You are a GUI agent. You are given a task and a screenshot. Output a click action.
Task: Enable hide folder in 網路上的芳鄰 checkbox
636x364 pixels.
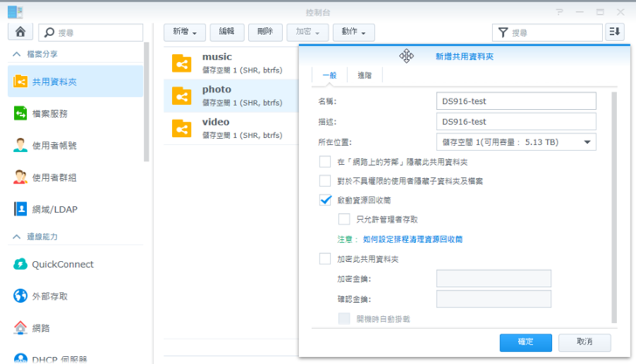pos(326,161)
